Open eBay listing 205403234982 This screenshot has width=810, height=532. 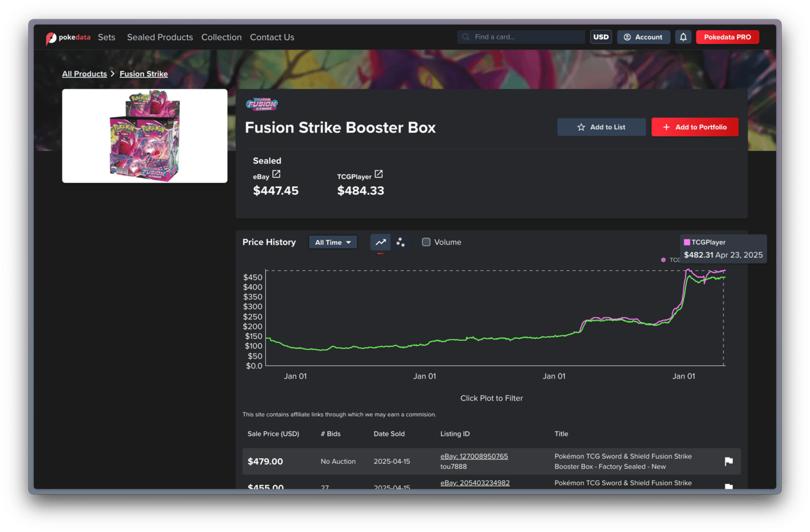tap(475, 483)
